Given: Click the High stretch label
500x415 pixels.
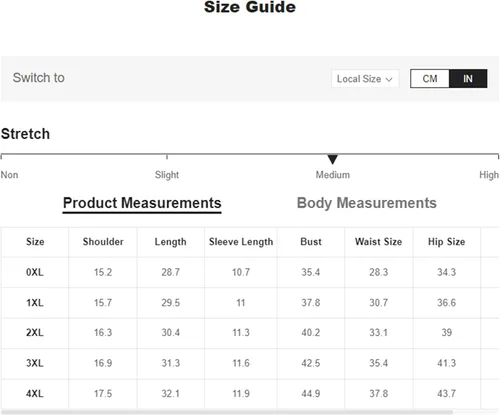Looking at the screenshot, I should (x=489, y=175).
